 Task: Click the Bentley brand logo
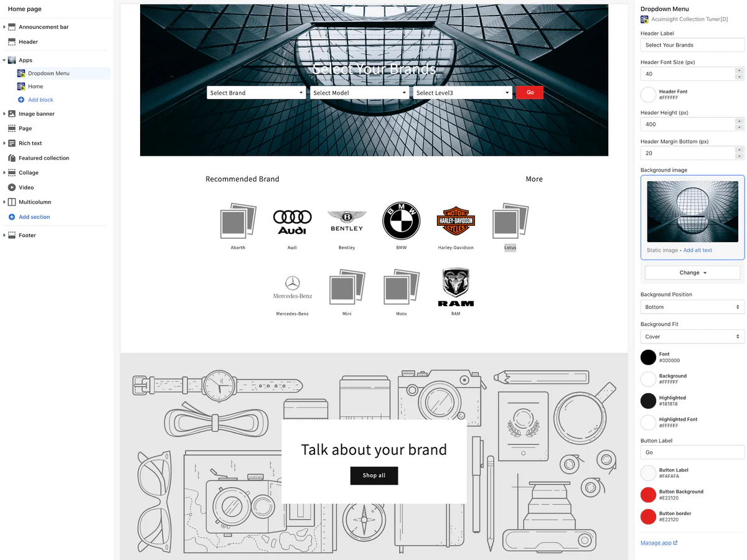pos(347,221)
